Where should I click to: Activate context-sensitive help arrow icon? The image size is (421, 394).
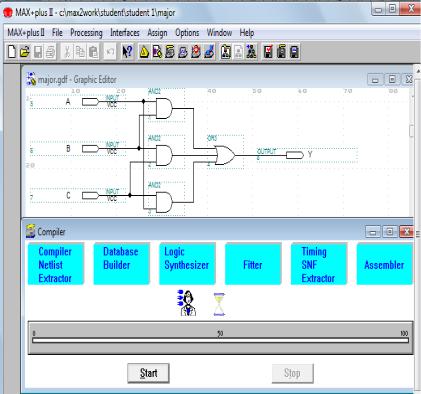(127, 52)
